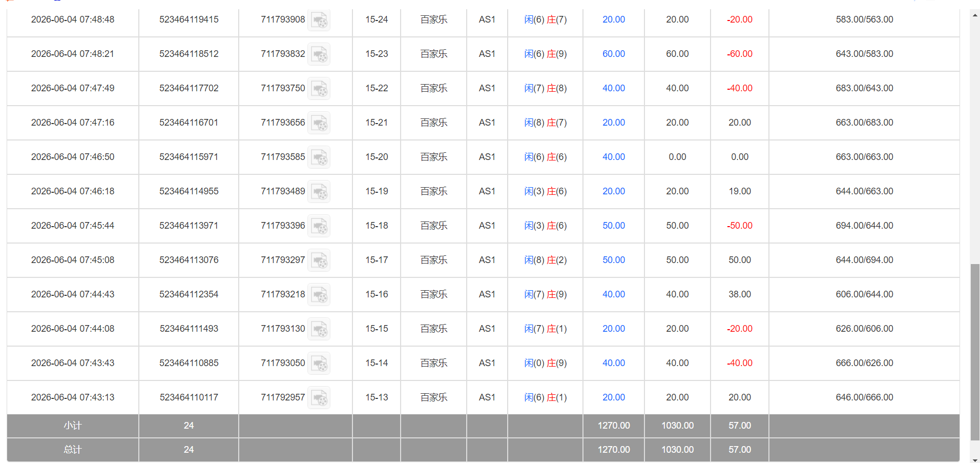Click the 总计 grand total label

point(73,450)
